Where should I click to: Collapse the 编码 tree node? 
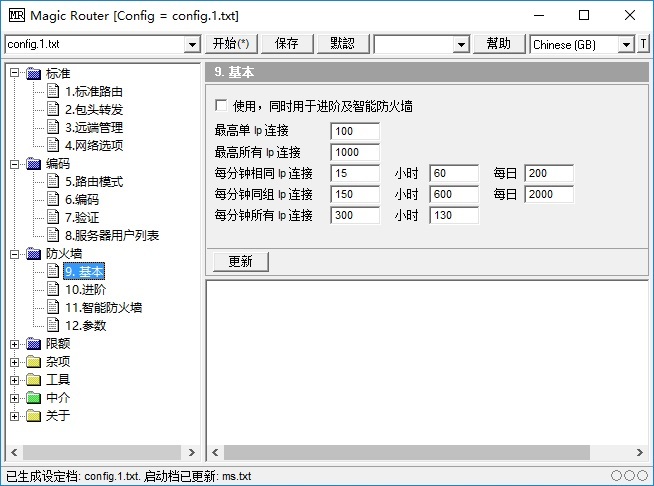click(x=15, y=164)
